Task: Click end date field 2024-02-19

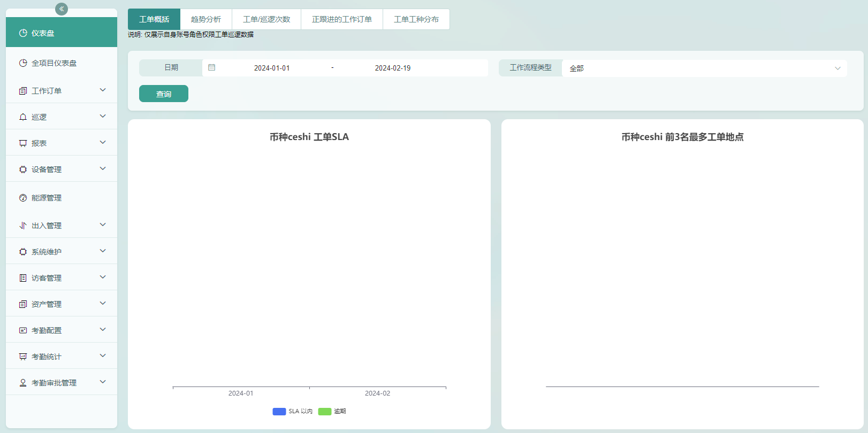Action: (393, 68)
